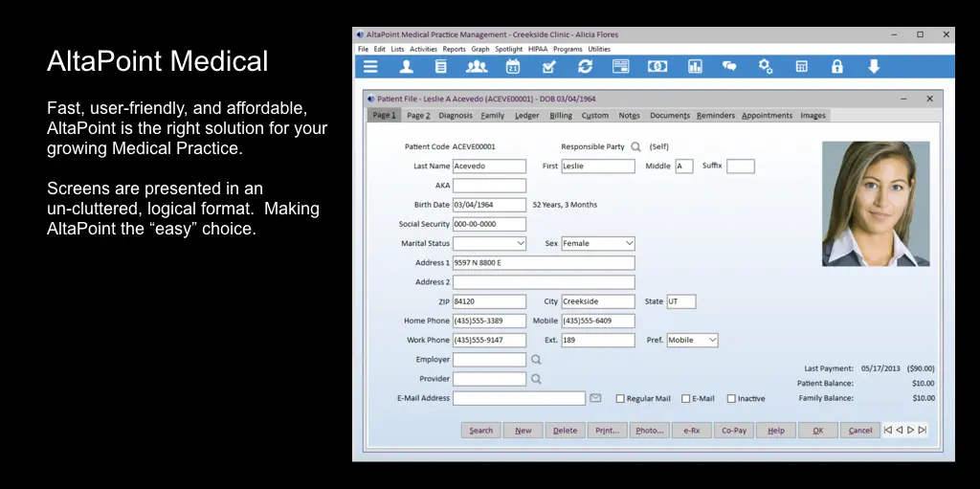Click the chat bubbles messaging icon
The width and height of the screenshot is (980, 489).
pos(729,66)
